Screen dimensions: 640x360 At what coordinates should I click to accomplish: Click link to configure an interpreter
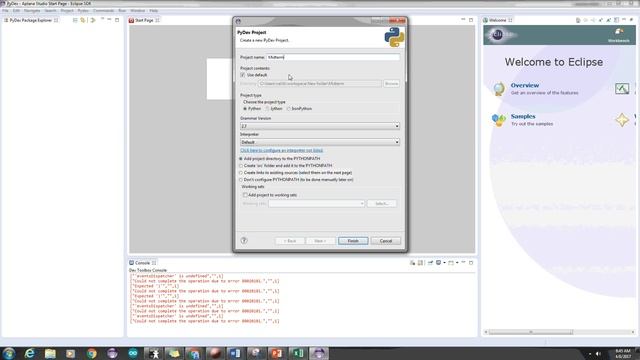click(x=282, y=150)
